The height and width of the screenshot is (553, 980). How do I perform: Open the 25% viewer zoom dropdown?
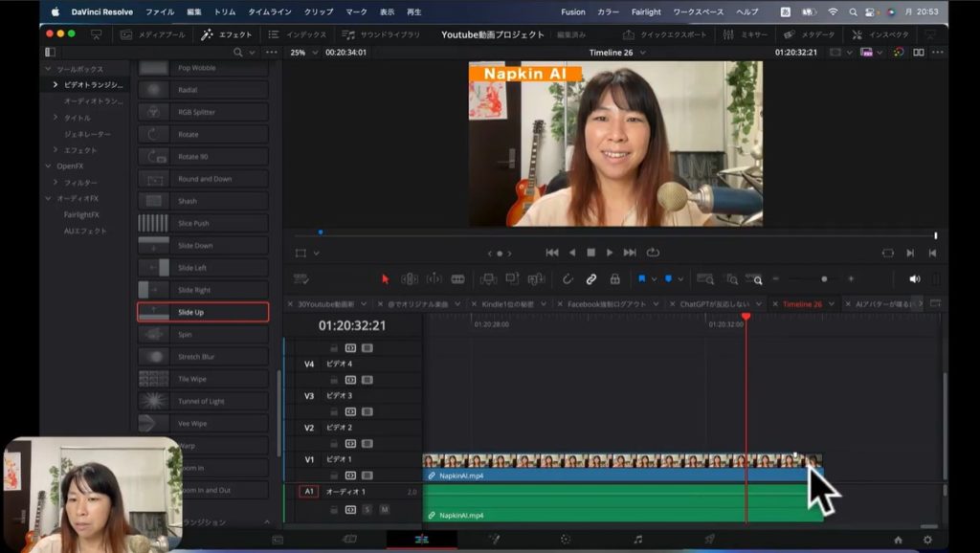302,53
